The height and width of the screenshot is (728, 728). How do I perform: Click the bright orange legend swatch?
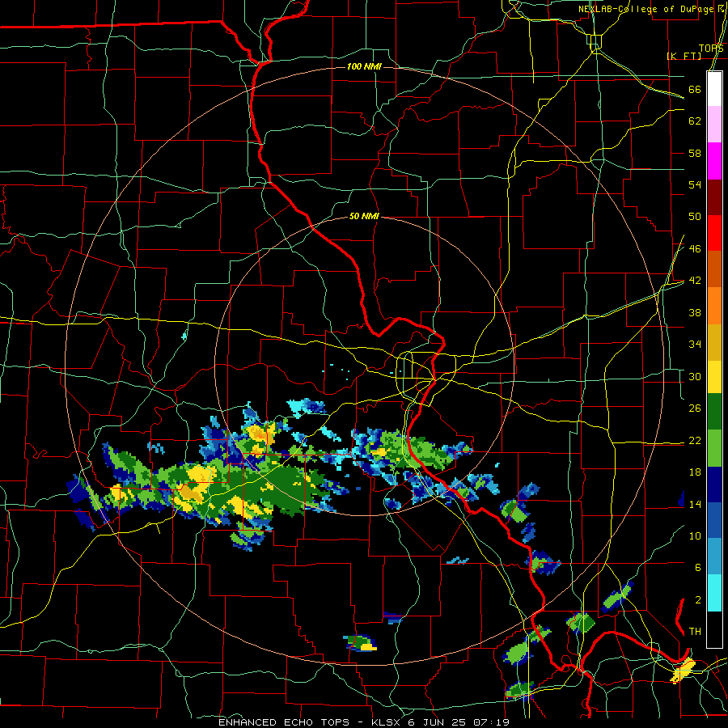point(714,306)
